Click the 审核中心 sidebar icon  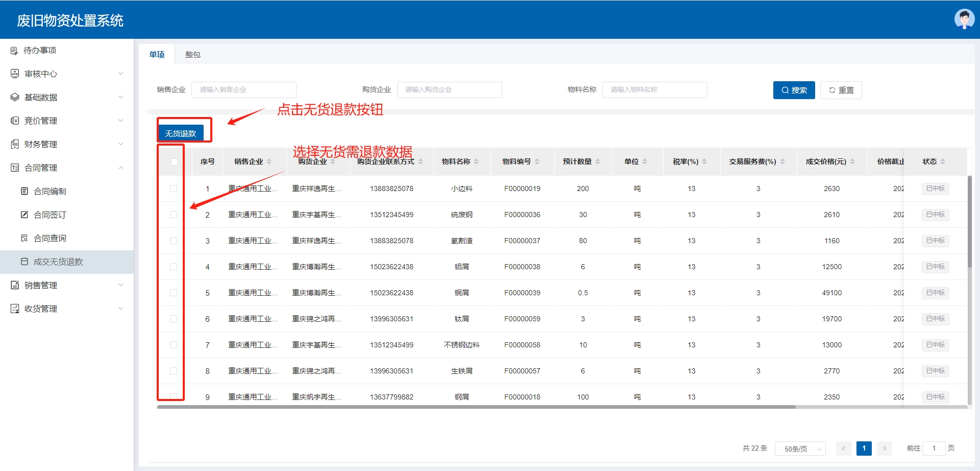point(15,74)
